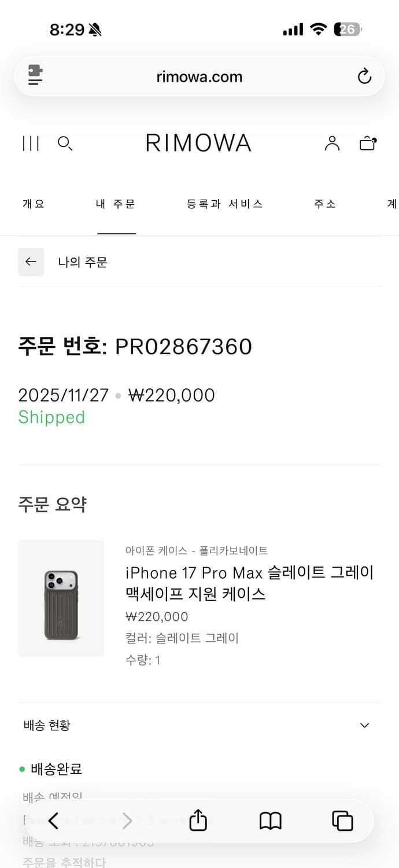The height and width of the screenshot is (868, 399).
Task: Open the tab switcher icon
Action: [342, 821]
